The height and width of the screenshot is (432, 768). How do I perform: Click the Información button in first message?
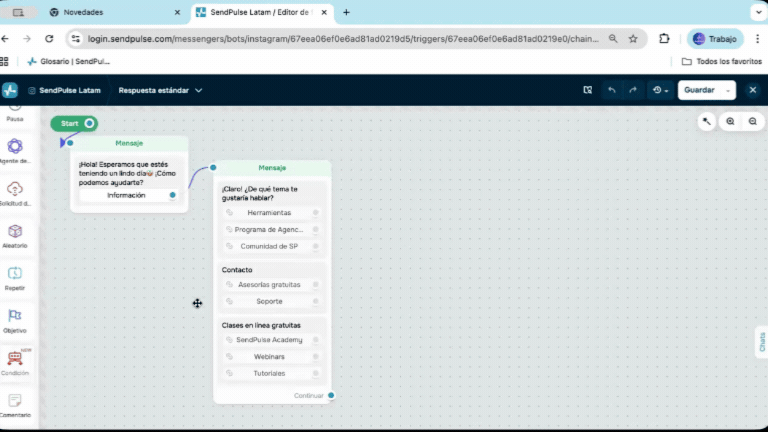click(x=127, y=195)
